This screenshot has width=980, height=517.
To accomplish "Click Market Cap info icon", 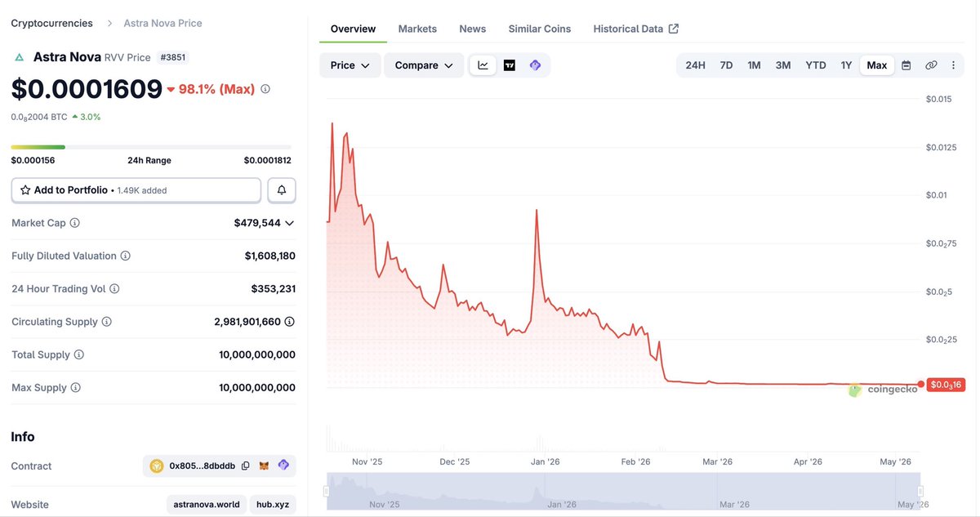I will point(74,223).
